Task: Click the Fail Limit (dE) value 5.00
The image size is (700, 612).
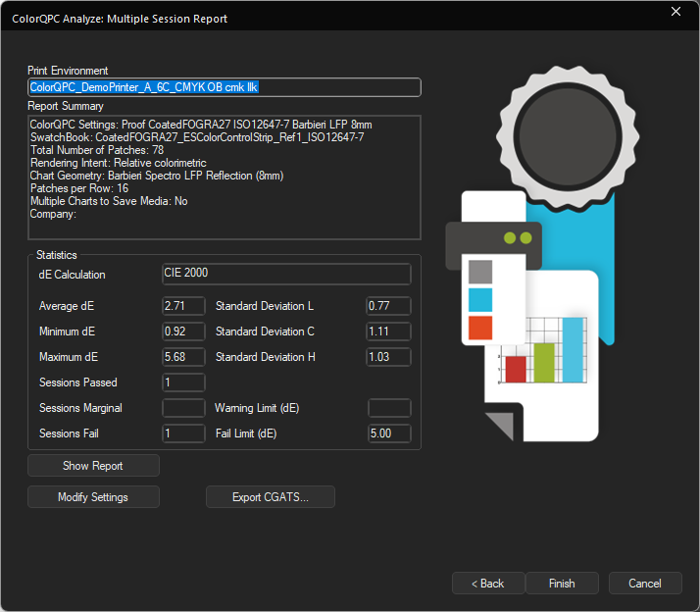Action: (x=389, y=433)
